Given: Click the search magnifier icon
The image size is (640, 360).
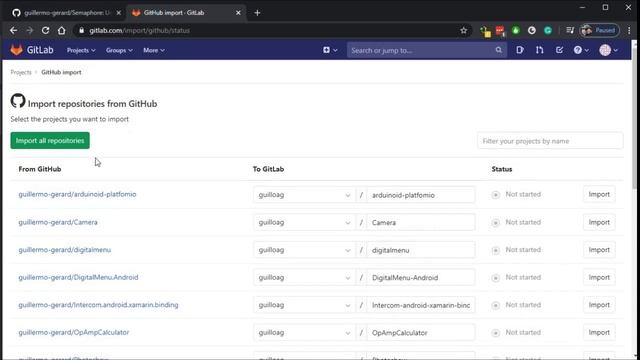Looking at the screenshot, I should point(498,50).
